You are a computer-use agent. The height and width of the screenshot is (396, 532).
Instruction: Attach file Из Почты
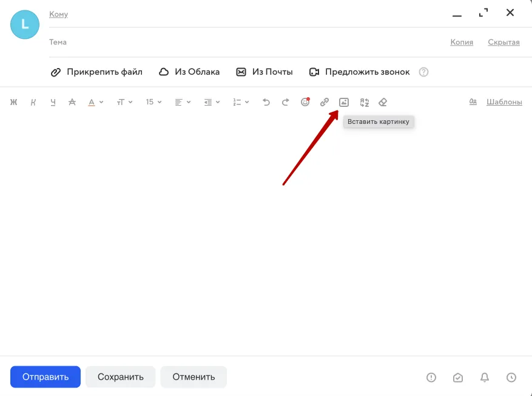tap(264, 72)
